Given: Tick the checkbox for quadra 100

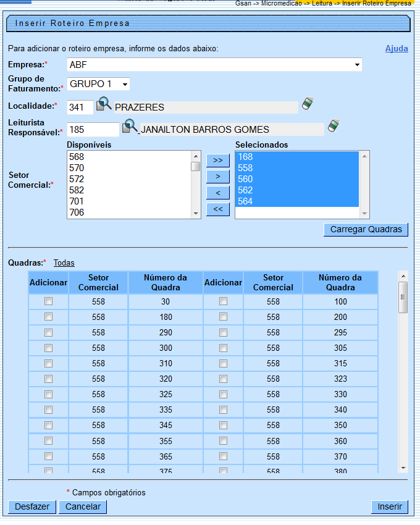Looking at the screenshot, I should coord(223,301).
